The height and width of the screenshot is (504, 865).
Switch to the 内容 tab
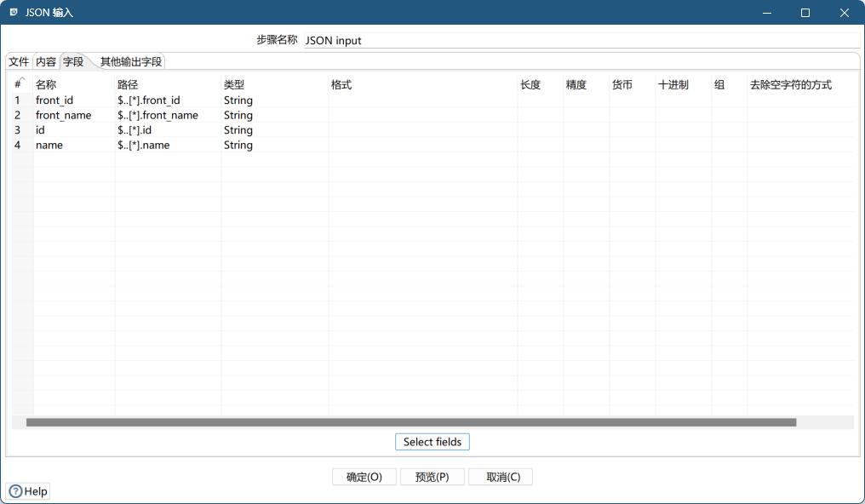tap(47, 61)
